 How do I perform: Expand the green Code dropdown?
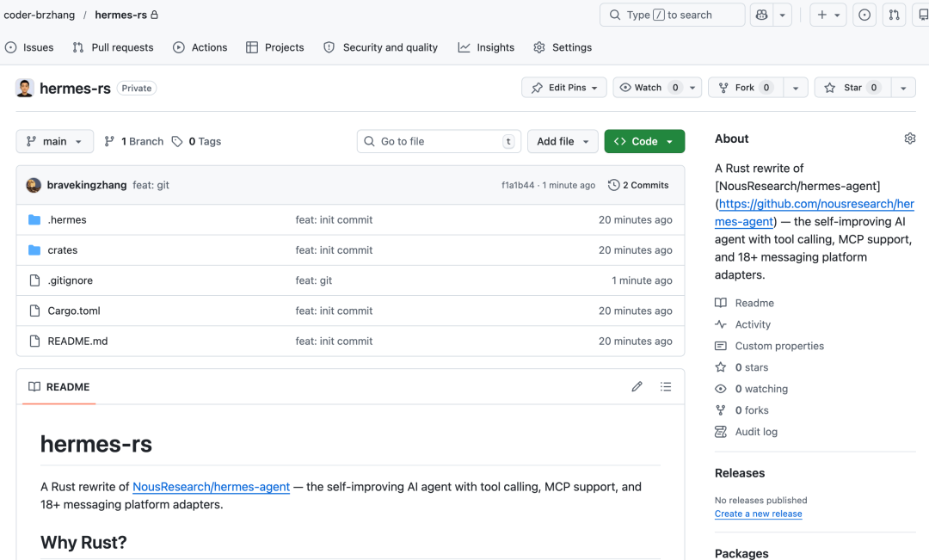click(x=644, y=141)
